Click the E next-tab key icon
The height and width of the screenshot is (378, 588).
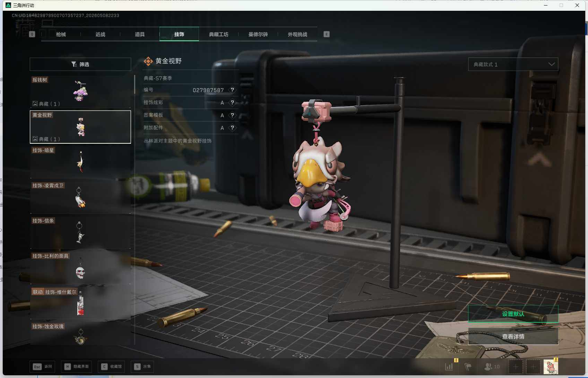326,34
